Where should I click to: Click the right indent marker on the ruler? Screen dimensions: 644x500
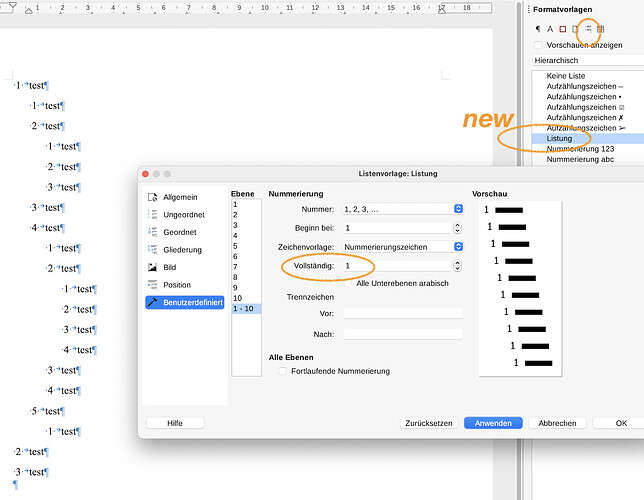[x=442, y=10]
